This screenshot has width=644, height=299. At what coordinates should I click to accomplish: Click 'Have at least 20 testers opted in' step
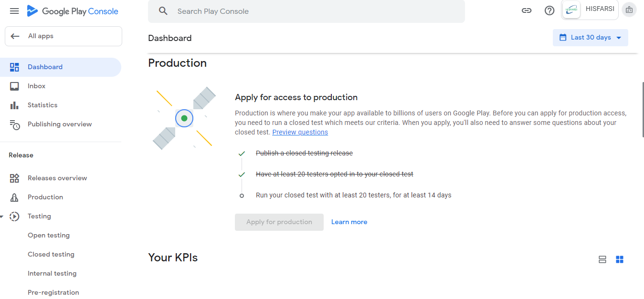tap(335, 175)
